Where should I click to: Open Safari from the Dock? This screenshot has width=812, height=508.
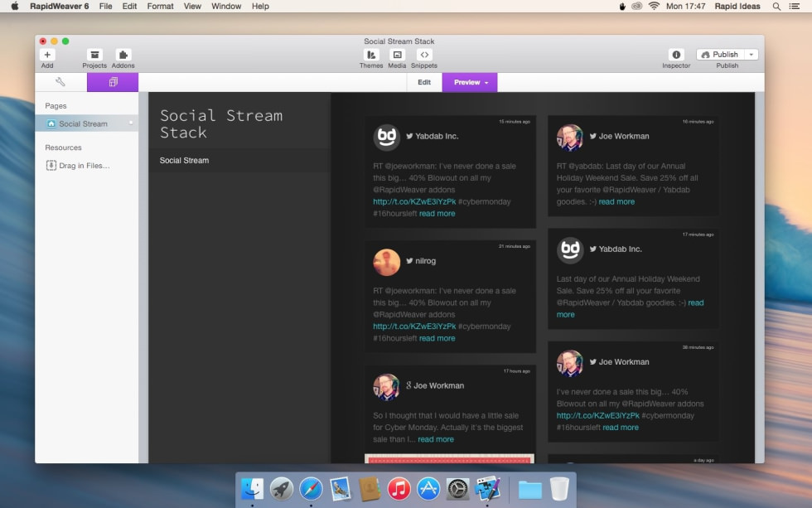(x=311, y=488)
